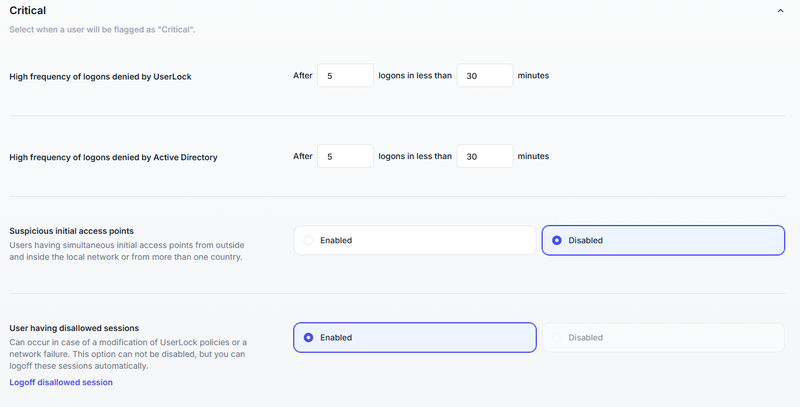Image resolution: width=800 pixels, height=407 pixels.
Task: Click 'logons in less than' text in Active Directory row
Action: (x=415, y=157)
